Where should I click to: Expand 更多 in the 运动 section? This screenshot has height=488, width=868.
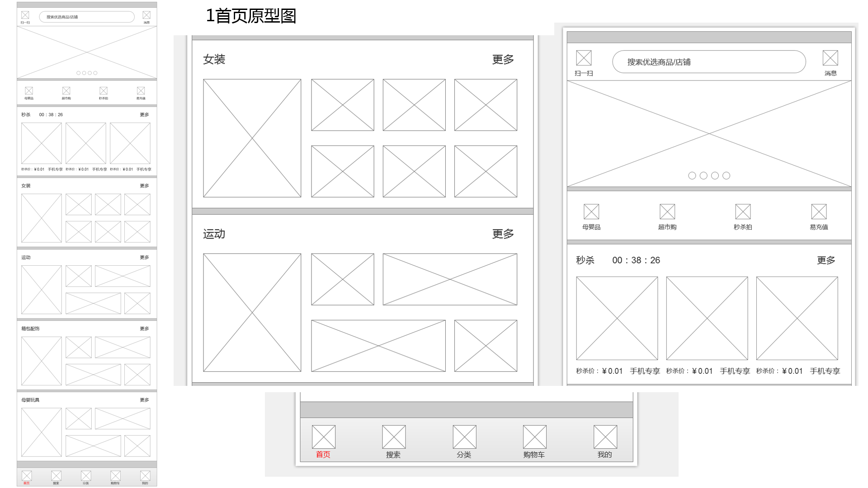(503, 234)
